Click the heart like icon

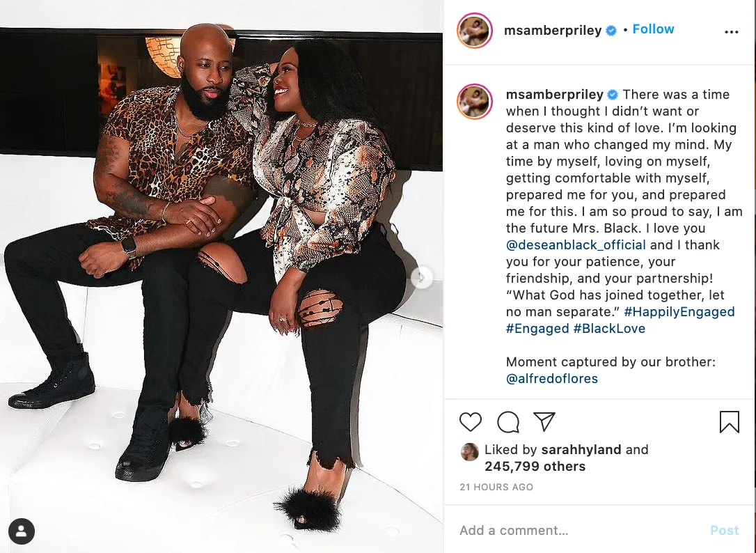click(x=471, y=422)
